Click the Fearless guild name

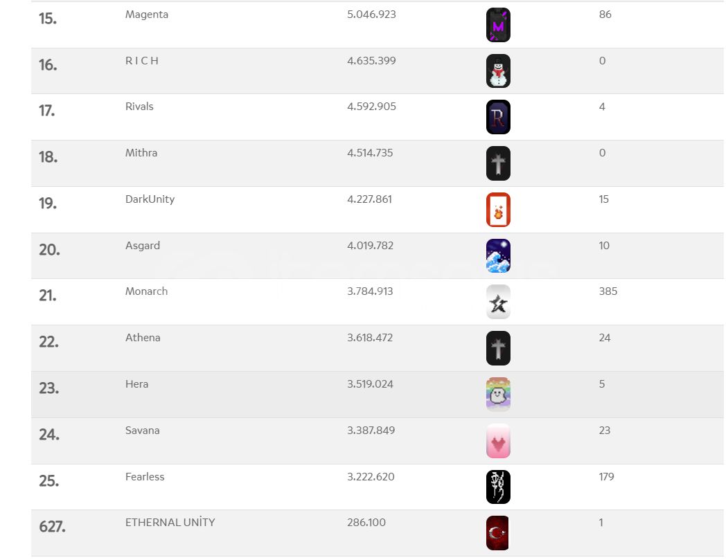pos(145,477)
